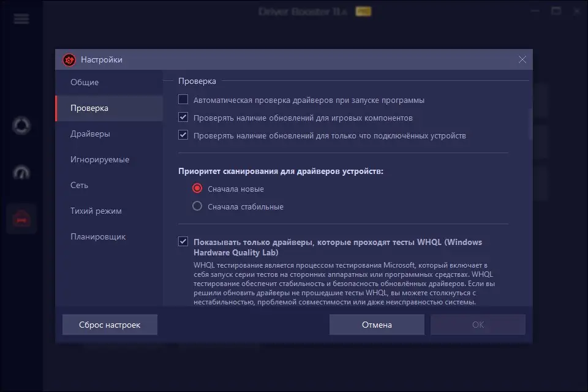Image resolution: width=588 pixels, height=392 pixels.
Task: Open the 'Тихий режим' settings tab
Action: 109,211
